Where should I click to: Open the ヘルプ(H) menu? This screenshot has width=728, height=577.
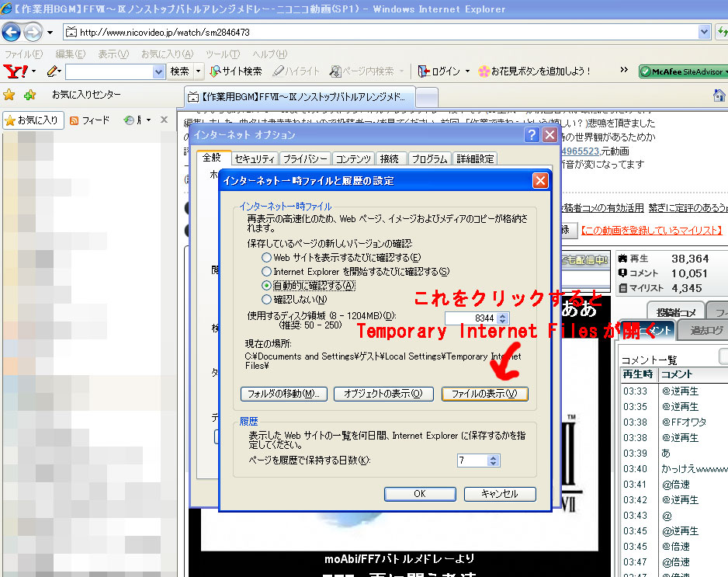270,54
